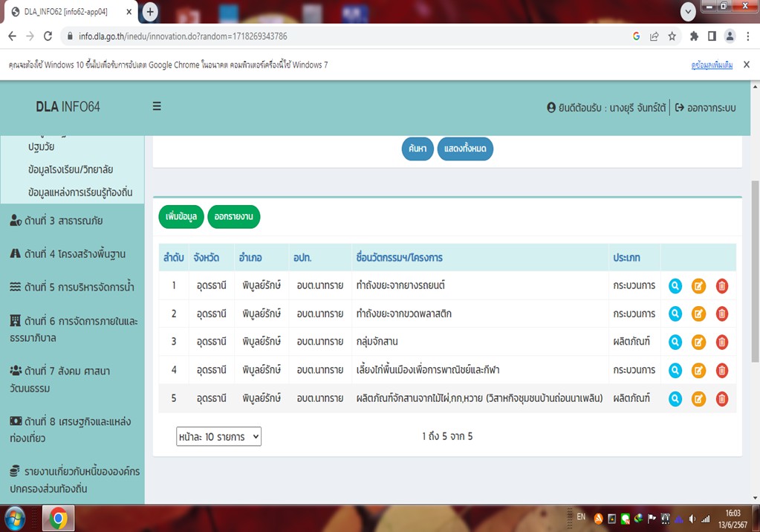The image size is (760, 532).
Task: Expand sidebar section ด้านที่ 5 การบริหารจัดการน้ำ
Action: click(72, 288)
